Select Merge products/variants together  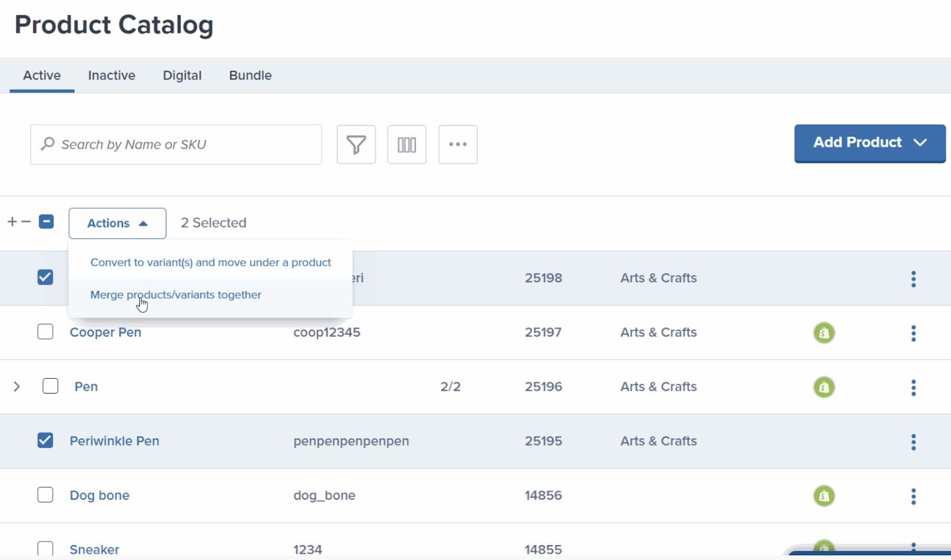coord(176,295)
